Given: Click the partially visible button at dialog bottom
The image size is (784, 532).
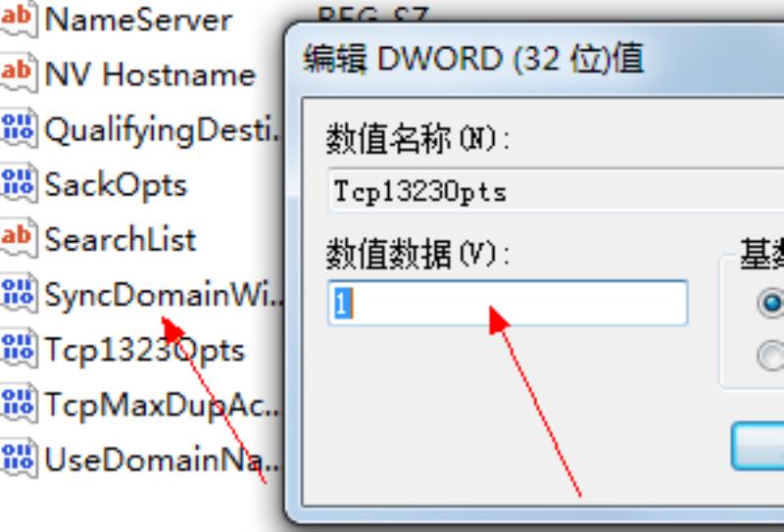Looking at the screenshot, I should [x=758, y=446].
